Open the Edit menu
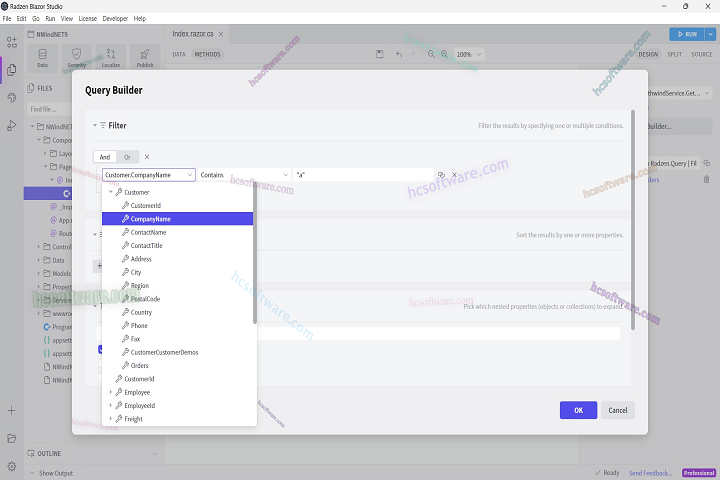 (x=22, y=18)
